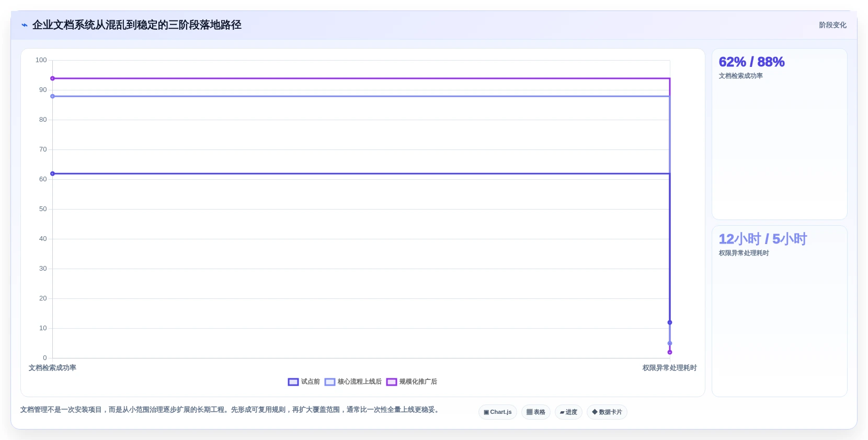Click the 核心流程上线后 legend label
Screen dimensions: 868x440
point(360,382)
